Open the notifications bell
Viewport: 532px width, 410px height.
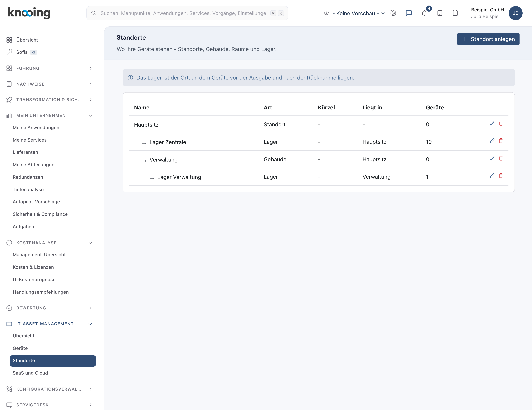click(424, 13)
